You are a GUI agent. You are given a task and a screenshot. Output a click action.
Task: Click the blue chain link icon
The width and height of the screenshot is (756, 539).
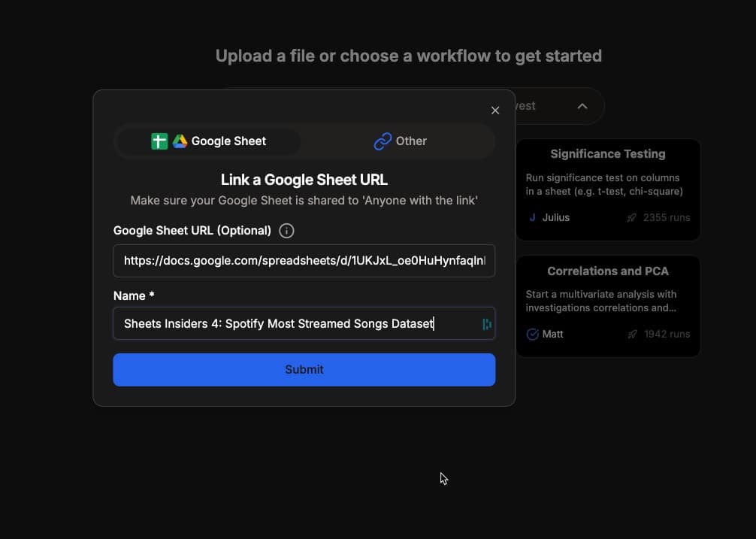pyautogui.click(x=383, y=141)
